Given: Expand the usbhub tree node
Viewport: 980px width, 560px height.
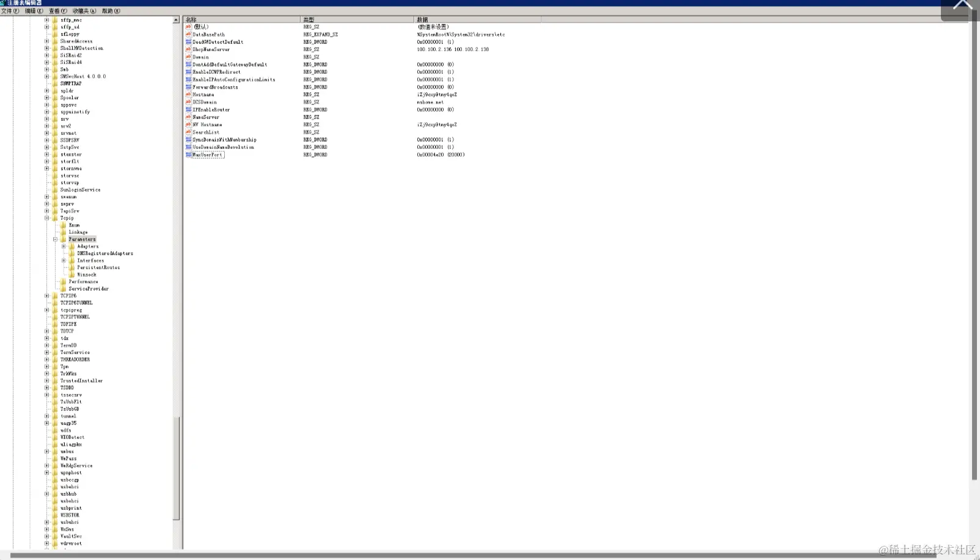Looking at the screenshot, I should coord(47,494).
